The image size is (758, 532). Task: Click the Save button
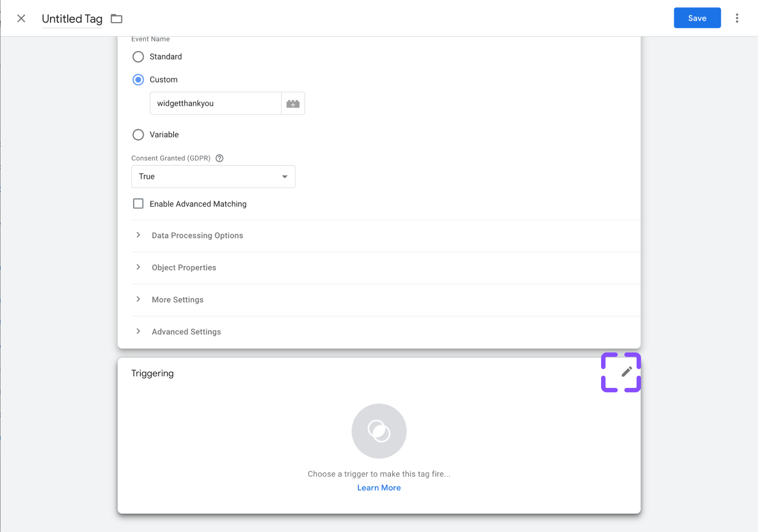[x=697, y=18]
